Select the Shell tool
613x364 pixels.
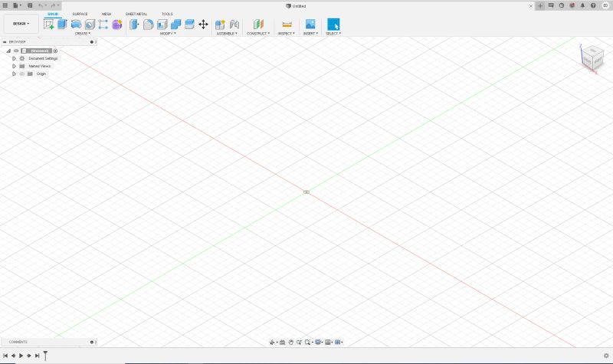click(162, 25)
